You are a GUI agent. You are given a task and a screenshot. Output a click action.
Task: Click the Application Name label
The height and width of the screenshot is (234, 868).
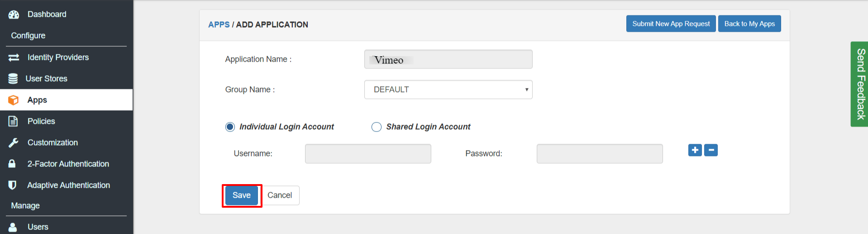(258, 59)
